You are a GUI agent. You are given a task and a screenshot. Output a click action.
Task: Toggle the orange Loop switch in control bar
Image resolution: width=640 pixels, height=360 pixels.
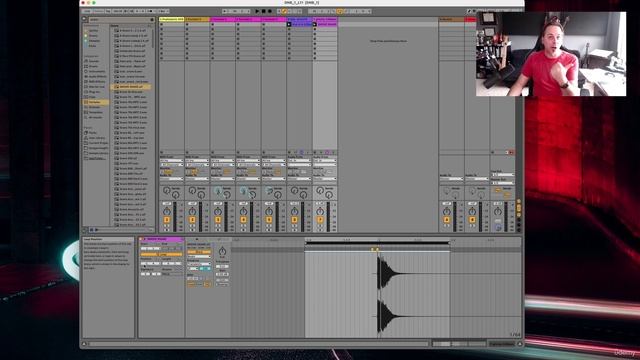340,11
